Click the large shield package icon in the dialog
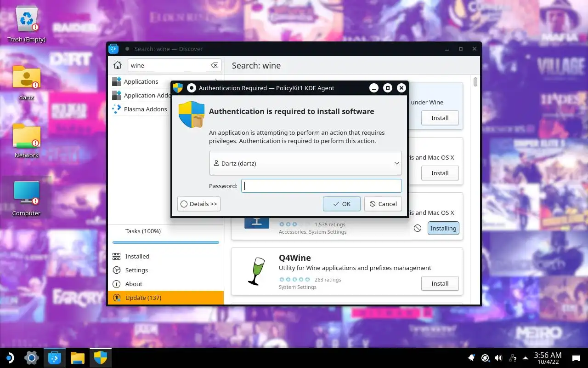Viewport: 588px width, 368px height. click(x=191, y=115)
